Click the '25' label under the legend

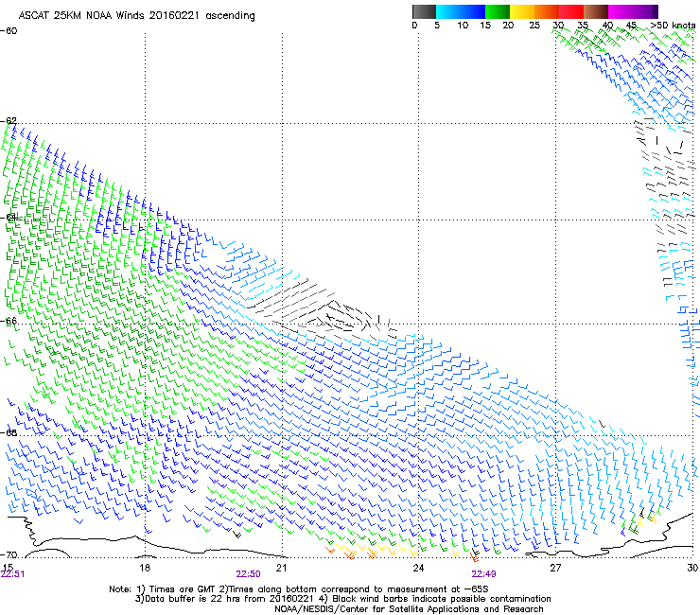534,25
